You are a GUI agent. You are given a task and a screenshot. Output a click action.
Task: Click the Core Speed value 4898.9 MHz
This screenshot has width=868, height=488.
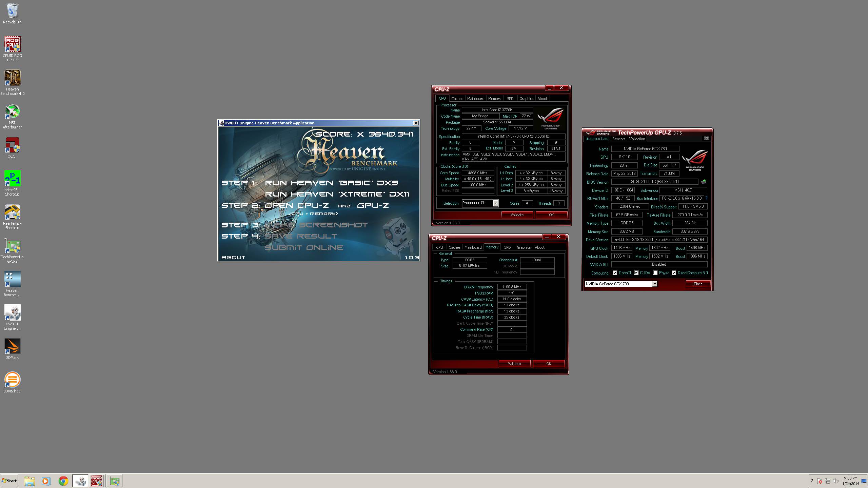click(477, 173)
